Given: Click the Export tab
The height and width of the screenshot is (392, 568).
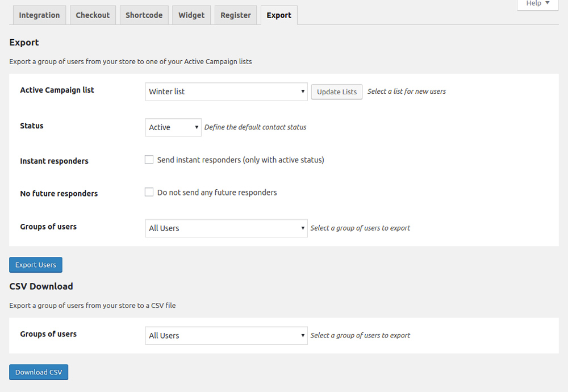Looking at the screenshot, I should pos(279,15).
